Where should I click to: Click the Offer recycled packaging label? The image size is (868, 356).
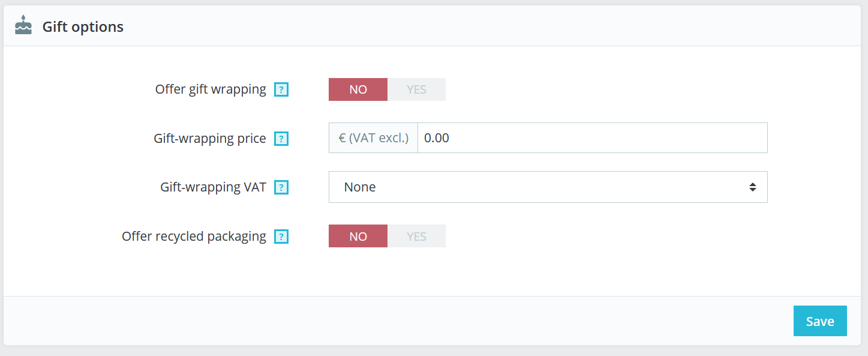tap(194, 237)
